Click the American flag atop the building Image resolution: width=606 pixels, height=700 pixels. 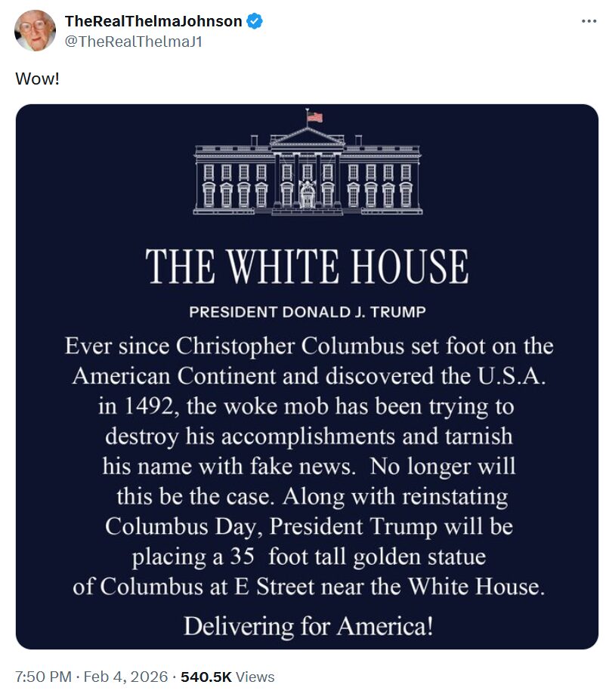(x=314, y=117)
